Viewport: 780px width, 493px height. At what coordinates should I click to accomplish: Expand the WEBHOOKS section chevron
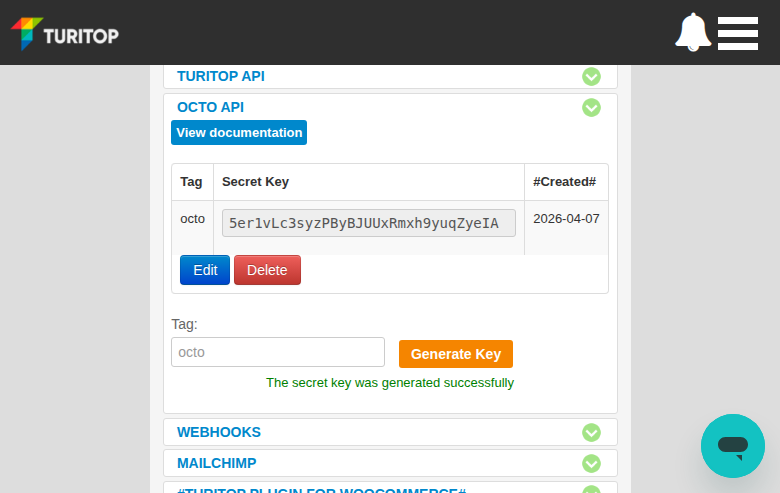click(x=591, y=432)
